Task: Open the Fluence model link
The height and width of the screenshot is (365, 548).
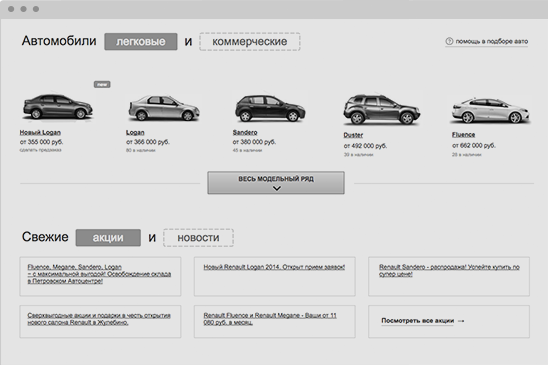Action: coord(463,135)
